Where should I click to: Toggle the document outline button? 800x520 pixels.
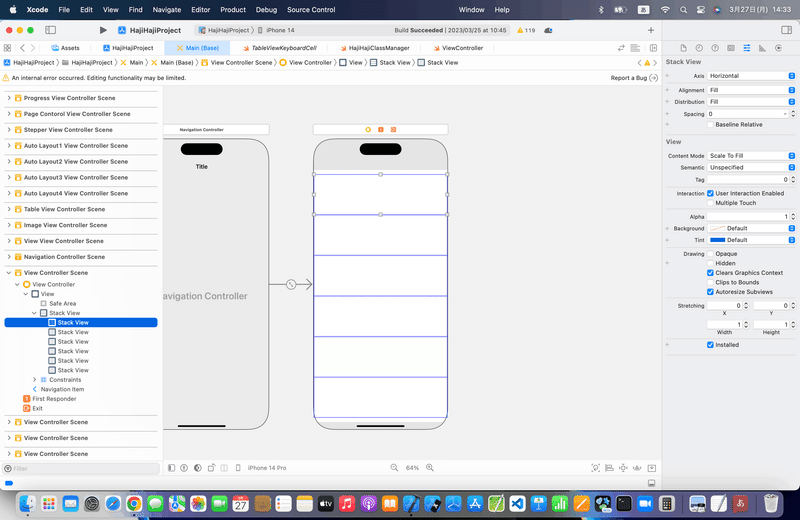(171, 467)
